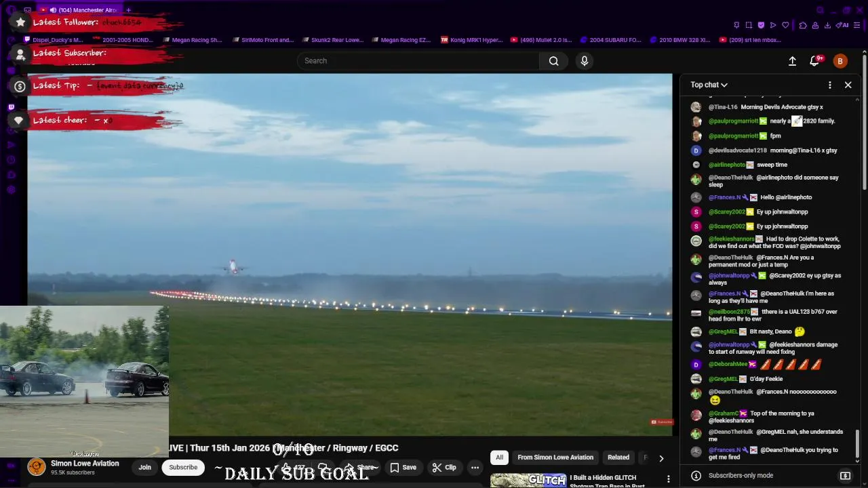Image resolution: width=868 pixels, height=488 pixels.
Task: Open the more actions ellipsis button
Action: pos(475,468)
